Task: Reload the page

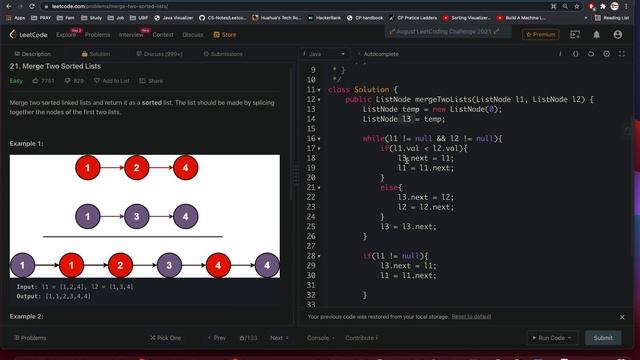Action: point(32,6)
